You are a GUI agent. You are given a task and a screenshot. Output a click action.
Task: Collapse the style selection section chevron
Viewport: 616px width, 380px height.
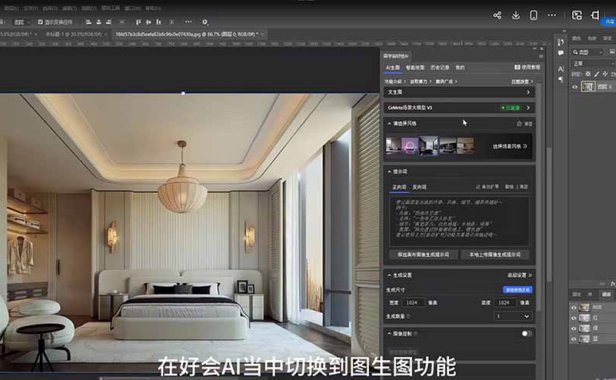point(389,123)
